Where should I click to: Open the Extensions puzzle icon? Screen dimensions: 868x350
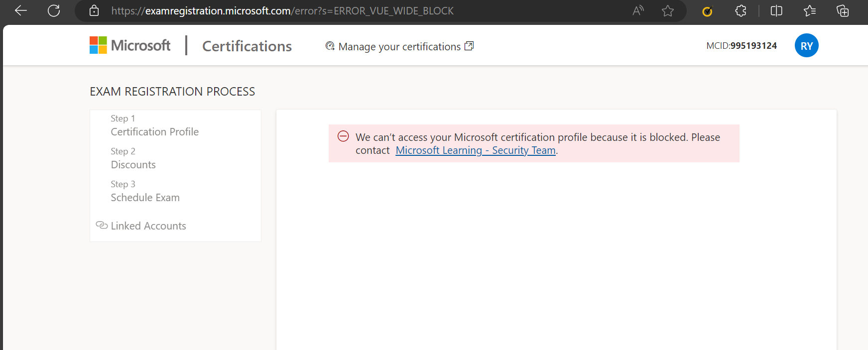coord(741,11)
